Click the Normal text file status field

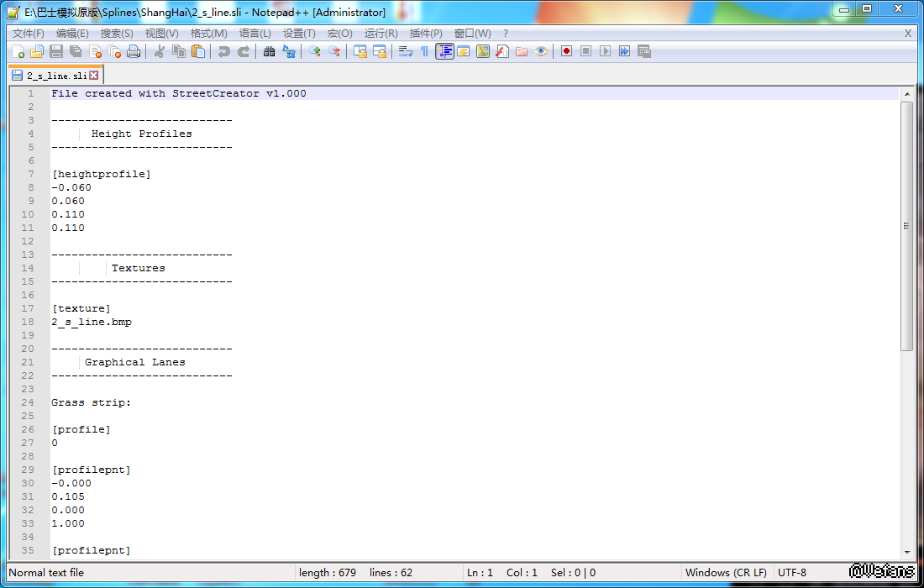point(46,573)
